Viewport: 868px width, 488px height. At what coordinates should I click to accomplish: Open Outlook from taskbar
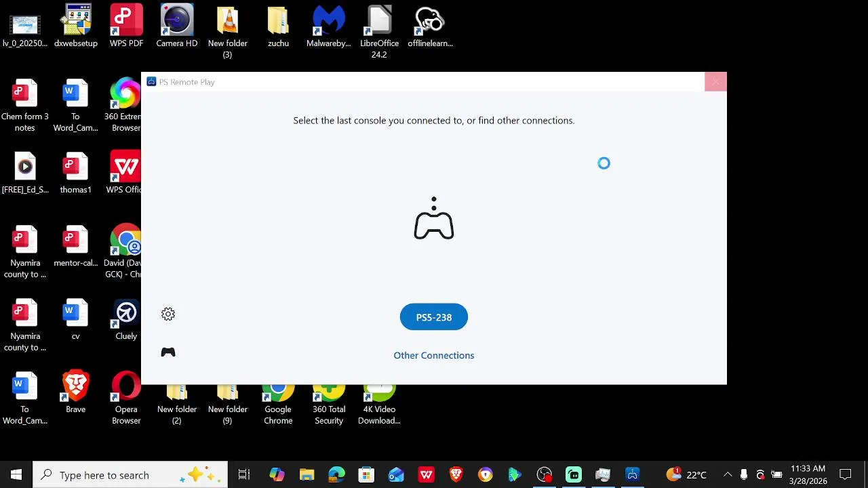click(x=396, y=474)
